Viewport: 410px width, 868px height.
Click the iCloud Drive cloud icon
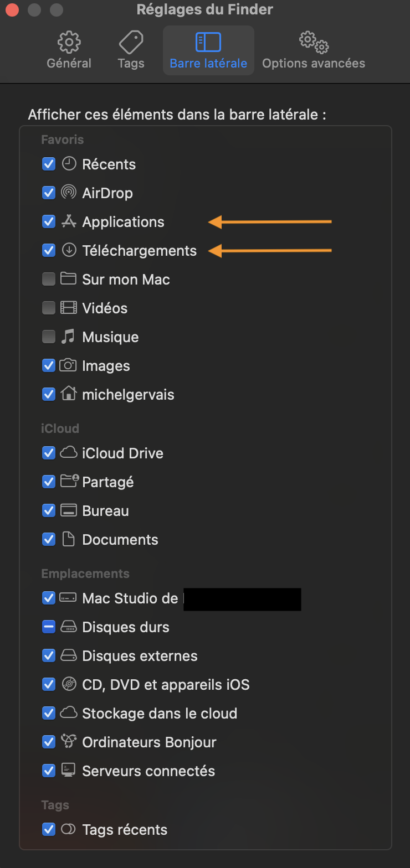point(69,453)
